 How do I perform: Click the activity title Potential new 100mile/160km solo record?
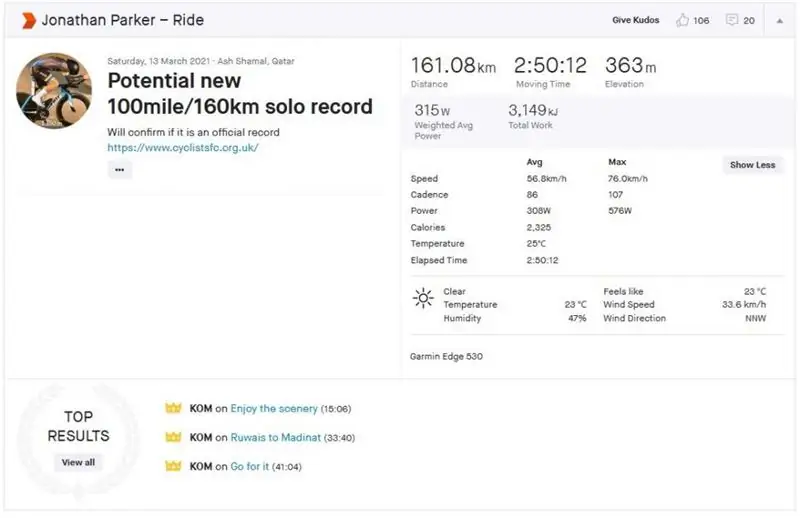pos(239,93)
